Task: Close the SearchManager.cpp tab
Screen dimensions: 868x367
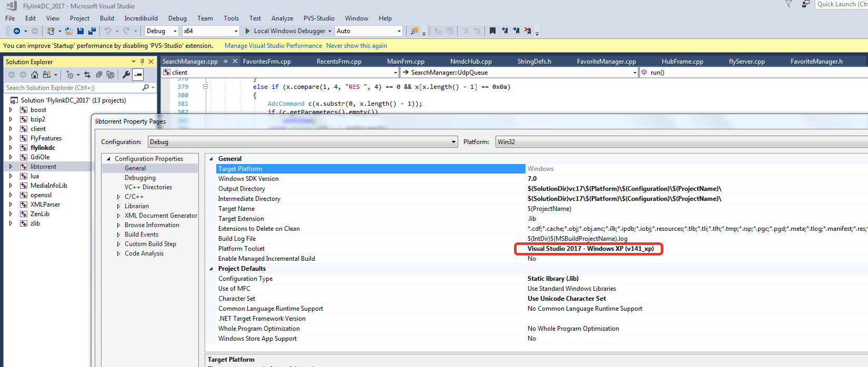Action: click(235, 62)
